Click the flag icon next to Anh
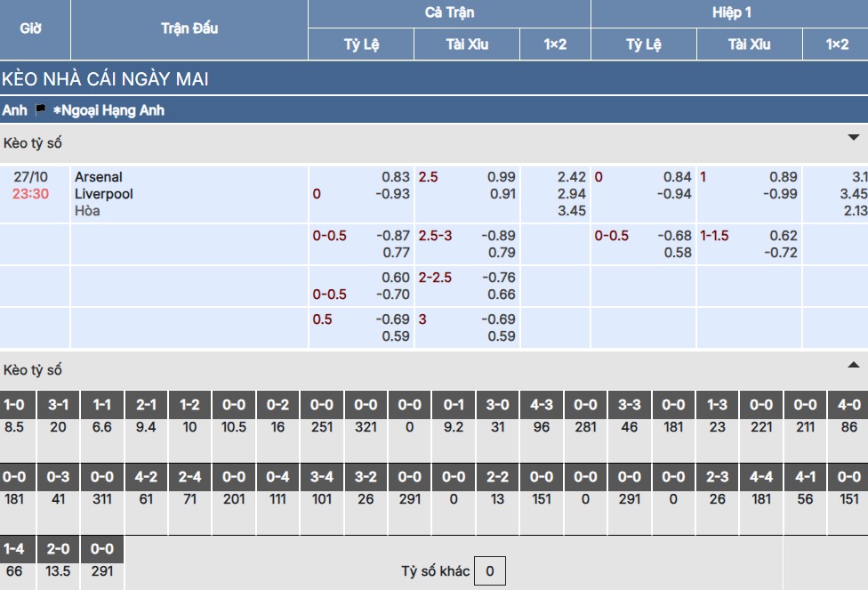The height and width of the screenshot is (590, 868). tap(40, 110)
